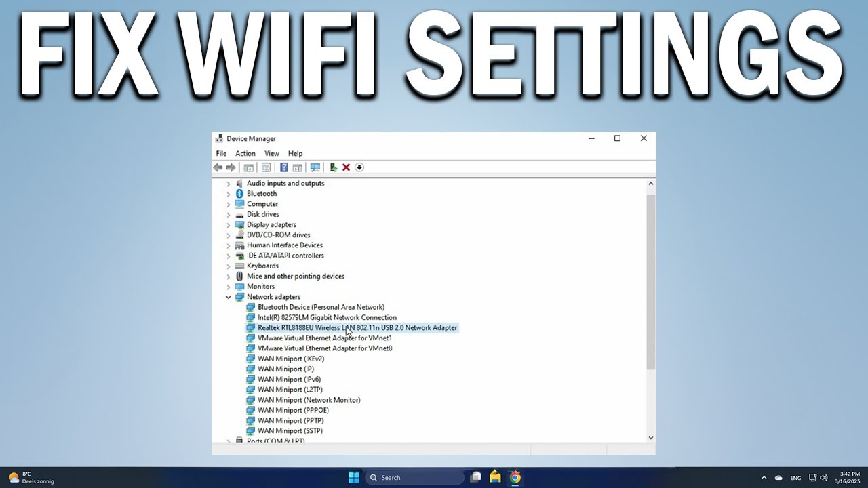Click the Forward arrow in Device Manager toolbar

pos(231,167)
